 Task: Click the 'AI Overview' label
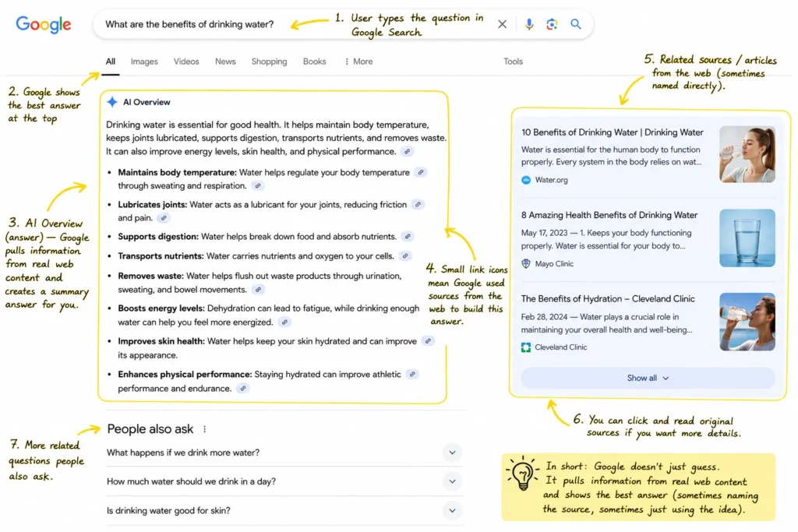147,102
